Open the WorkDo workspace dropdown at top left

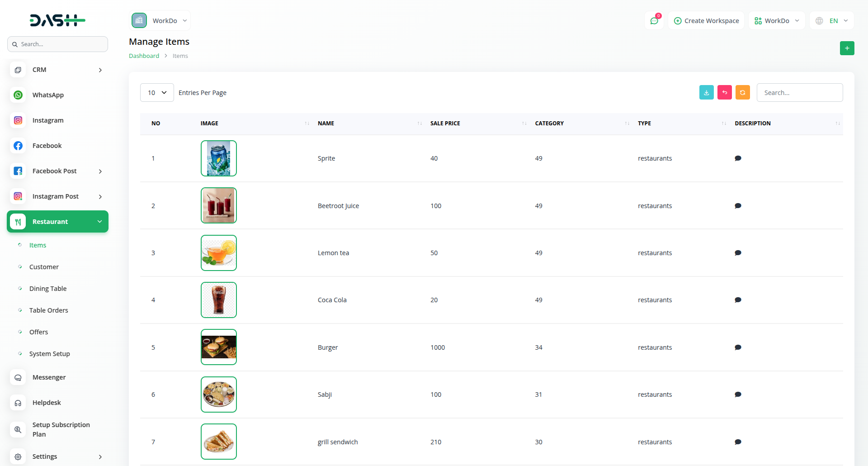point(160,20)
